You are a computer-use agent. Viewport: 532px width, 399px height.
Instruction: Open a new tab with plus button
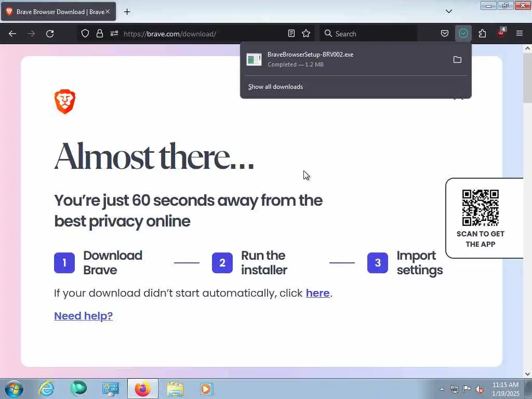[127, 12]
